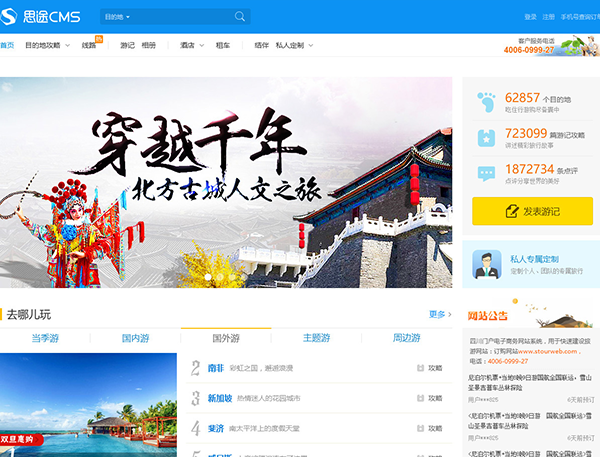Open 结伴 navigation item

pyautogui.click(x=261, y=45)
